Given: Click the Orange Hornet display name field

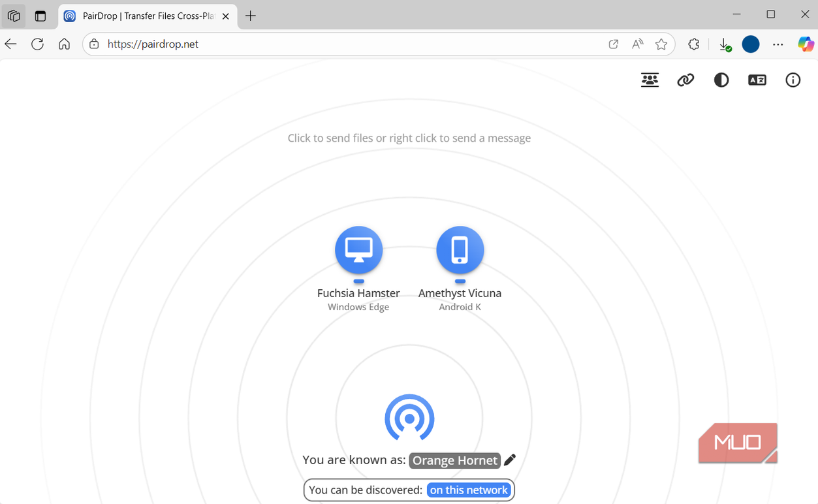Looking at the screenshot, I should [x=455, y=460].
